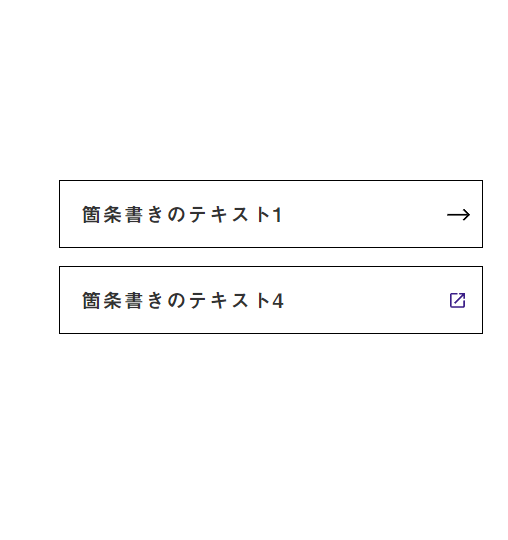This screenshot has width=508, height=540.
Task: Open the 箇条書きのテキスト4 link
Action: pos(271,300)
